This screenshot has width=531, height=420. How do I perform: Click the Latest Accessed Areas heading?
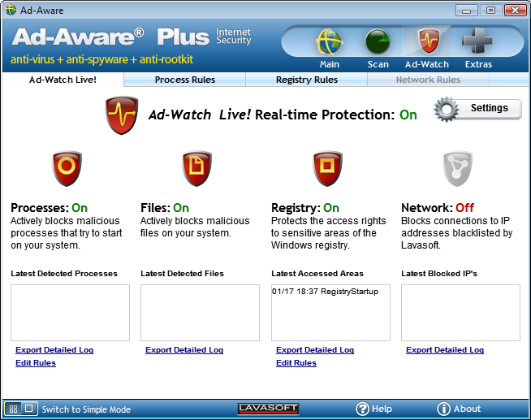tap(317, 273)
